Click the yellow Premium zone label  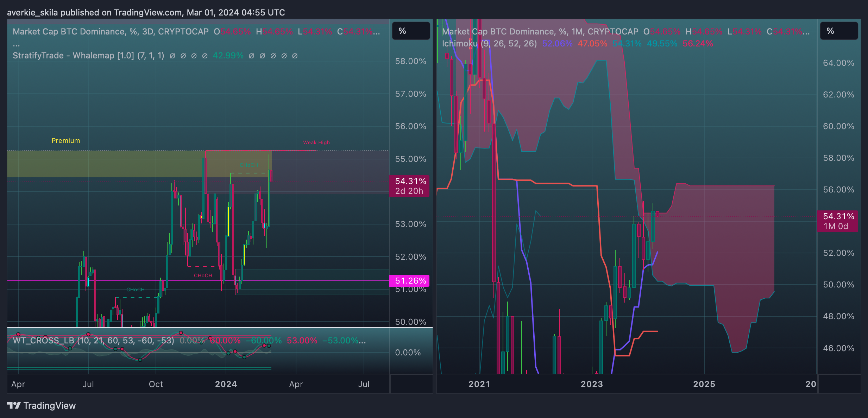point(66,141)
